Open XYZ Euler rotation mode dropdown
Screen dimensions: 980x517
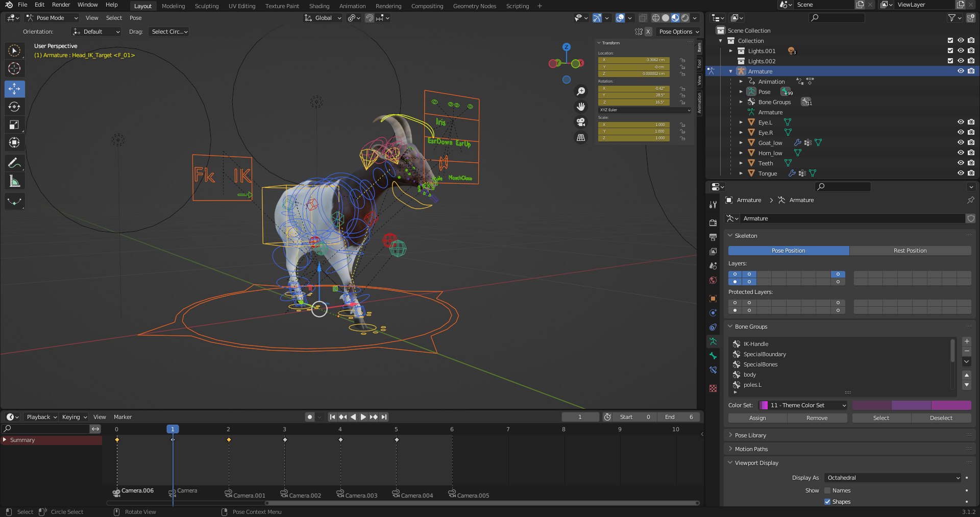click(x=645, y=110)
